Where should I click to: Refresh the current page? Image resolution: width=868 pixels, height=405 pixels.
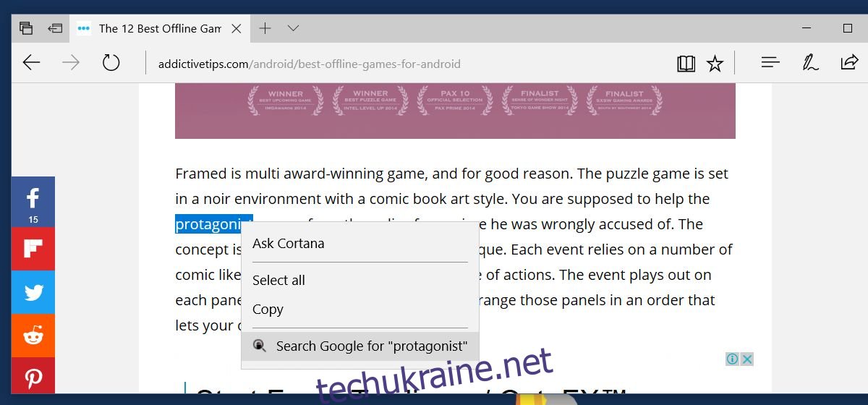point(111,63)
